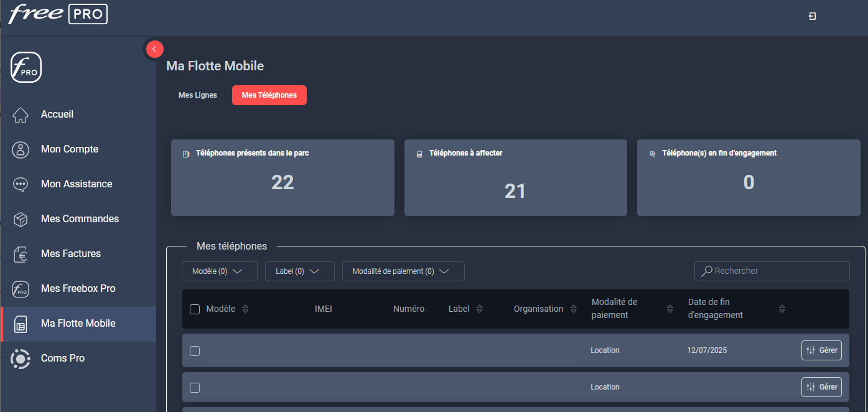Collapse sidebar with red arrow button

click(x=154, y=49)
